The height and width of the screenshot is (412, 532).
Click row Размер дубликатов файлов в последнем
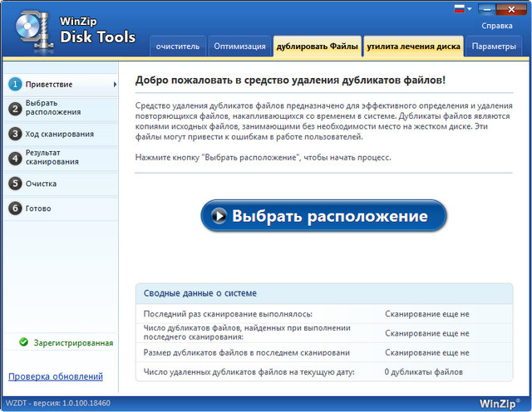click(324, 352)
